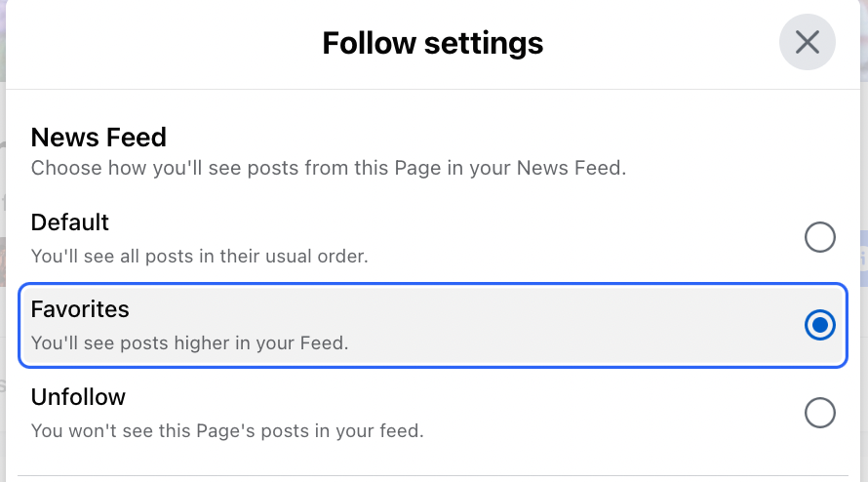The image size is (868, 482).
Task: Click 'You'll see posts higher in your Feed'
Action: pyautogui.click(x=189, y=343)
